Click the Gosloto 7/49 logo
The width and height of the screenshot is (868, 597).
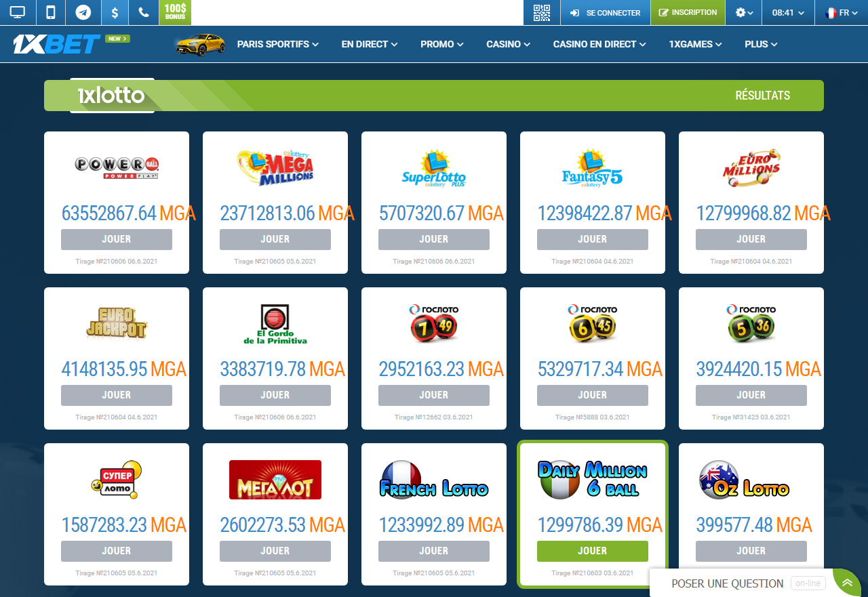tap(434, 323)
